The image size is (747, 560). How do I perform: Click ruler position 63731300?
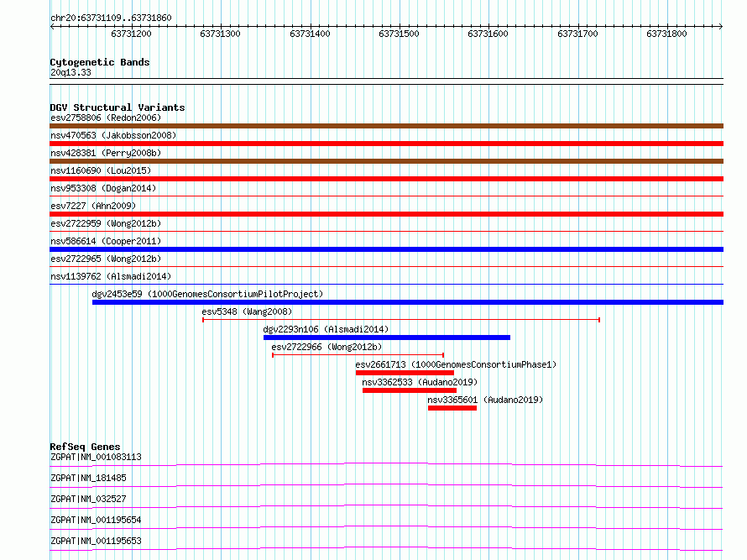(220, 34)
